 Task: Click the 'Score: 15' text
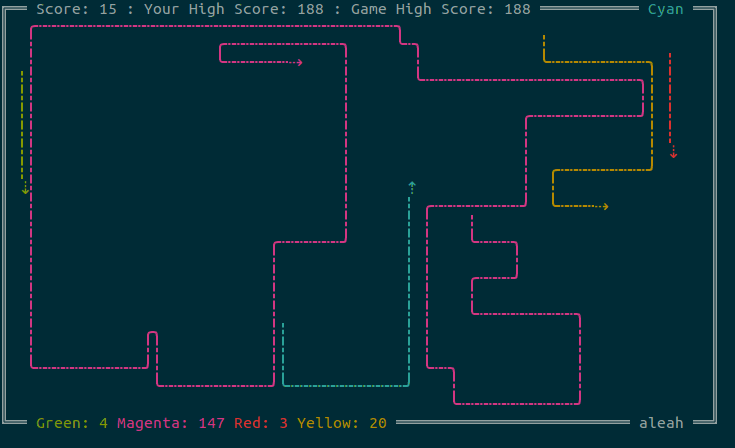point(76,9)
